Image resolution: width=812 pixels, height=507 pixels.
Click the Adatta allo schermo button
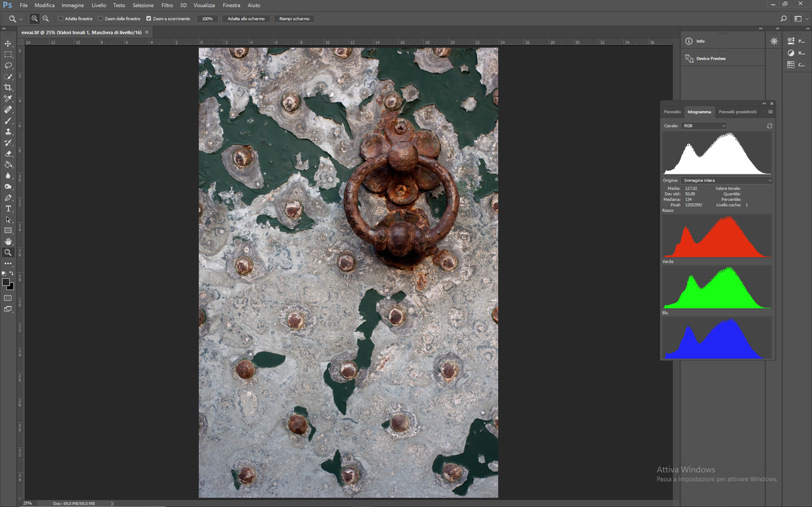point(246,19)
